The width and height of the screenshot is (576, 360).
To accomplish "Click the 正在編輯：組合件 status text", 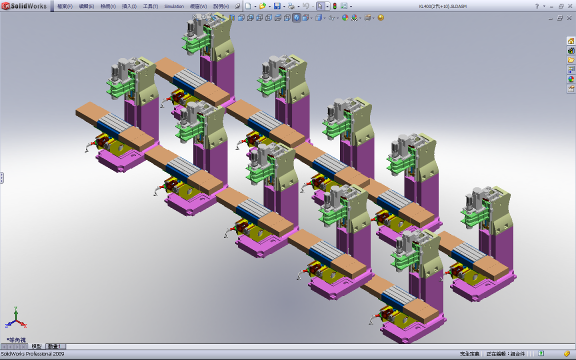I will coord(505,354).
